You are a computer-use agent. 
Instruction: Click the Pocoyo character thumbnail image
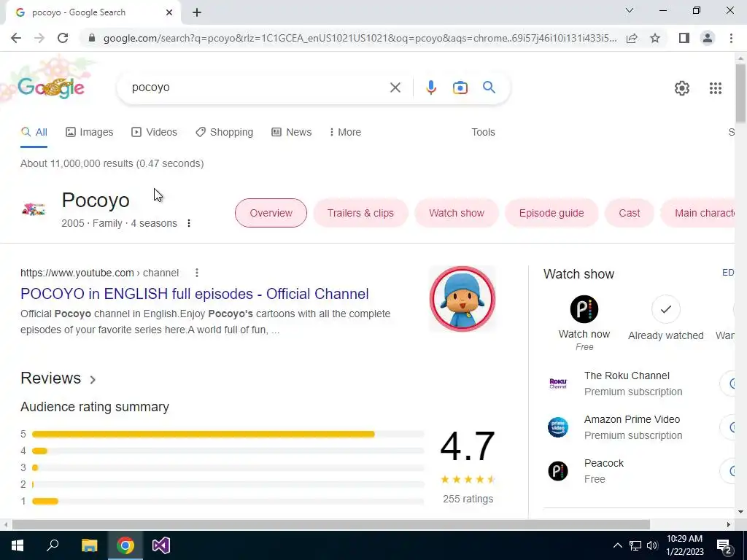462,299
